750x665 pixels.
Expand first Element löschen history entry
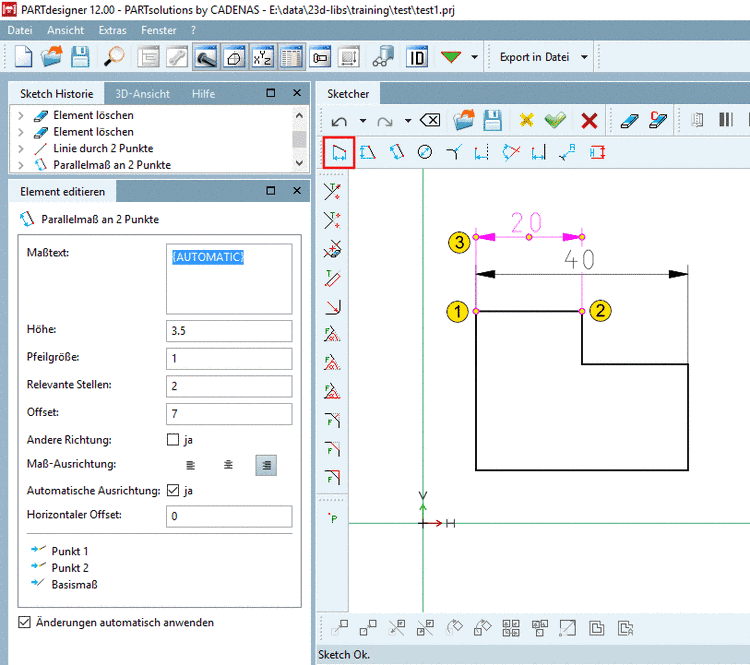point(21,115)
